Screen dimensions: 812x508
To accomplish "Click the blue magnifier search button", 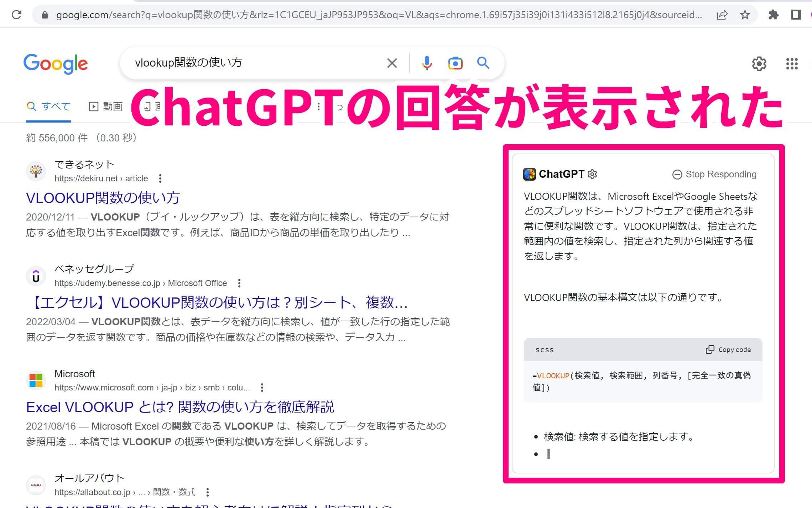I will pyautogui.click(x=483, y=63).
